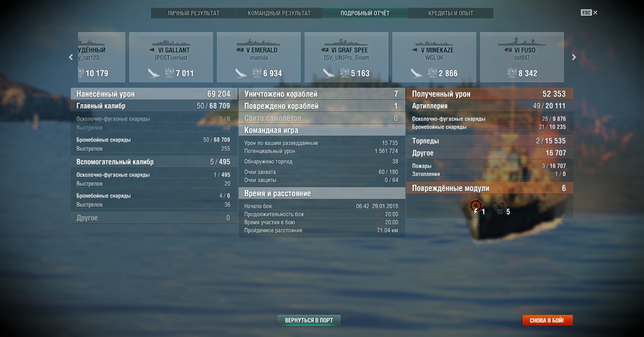Show next ships with the right arrow

pos(574,57)
